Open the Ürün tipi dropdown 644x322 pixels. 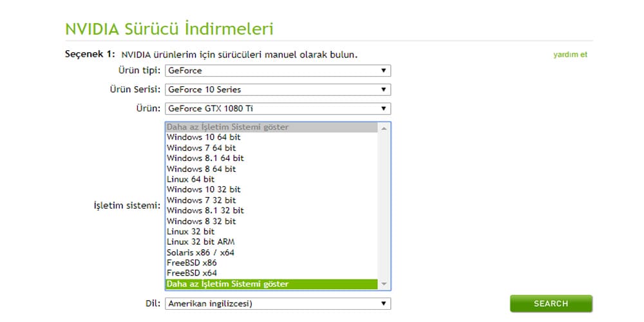tap(278, 71)
